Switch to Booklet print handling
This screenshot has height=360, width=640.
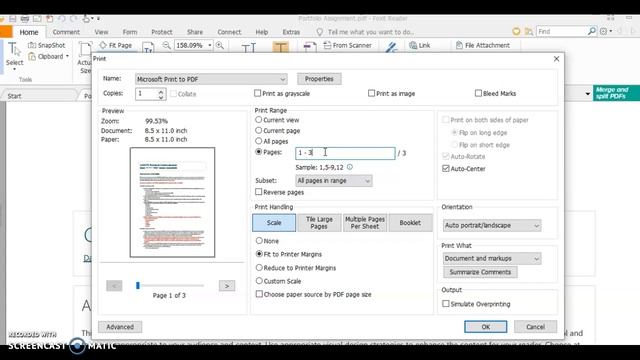pos(410,223)
